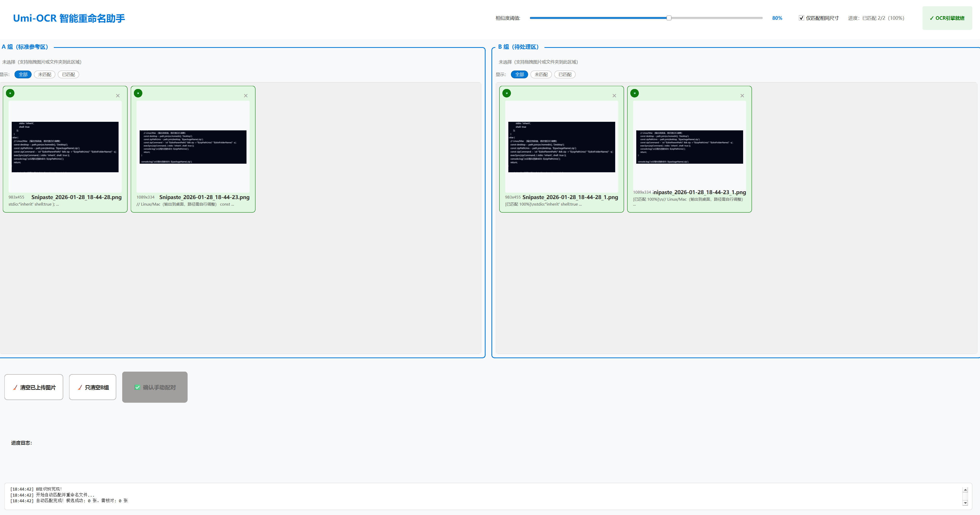Screen dimensions: 980x515
Task: Click the green match badge on the 18-44-23_1.png card
Action: [x=634, y=93]
